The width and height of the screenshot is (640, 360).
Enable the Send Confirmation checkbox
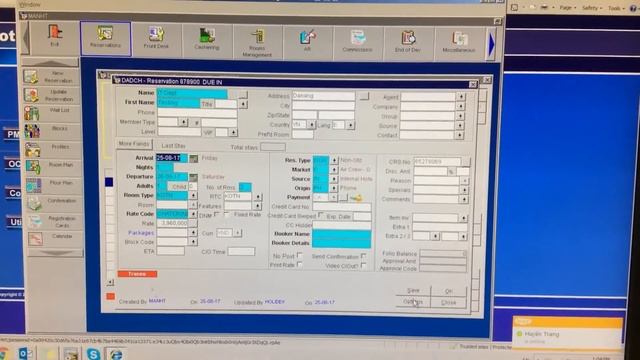[363, 256]
